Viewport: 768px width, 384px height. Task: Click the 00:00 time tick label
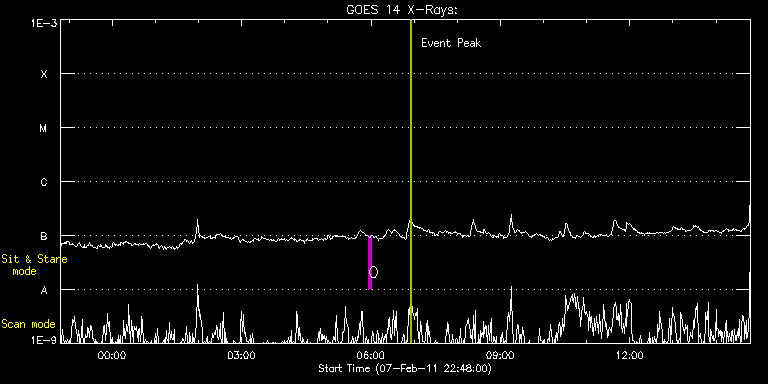point(112,356)
